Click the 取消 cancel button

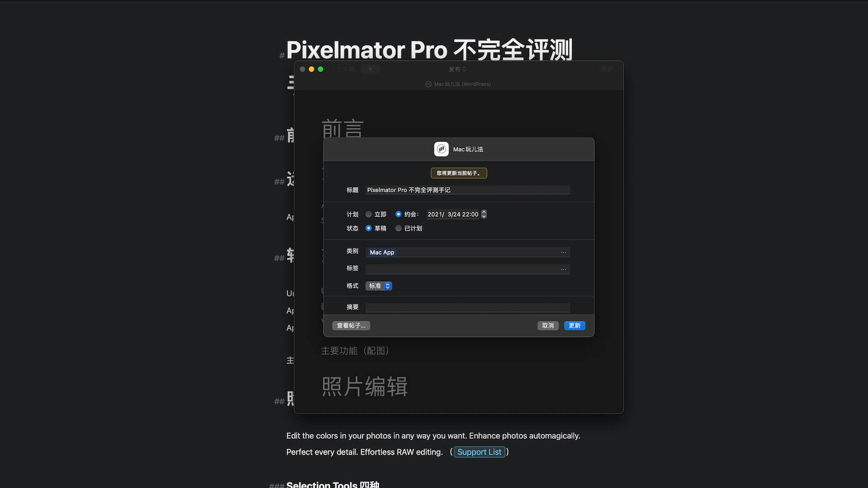[548, 325]
